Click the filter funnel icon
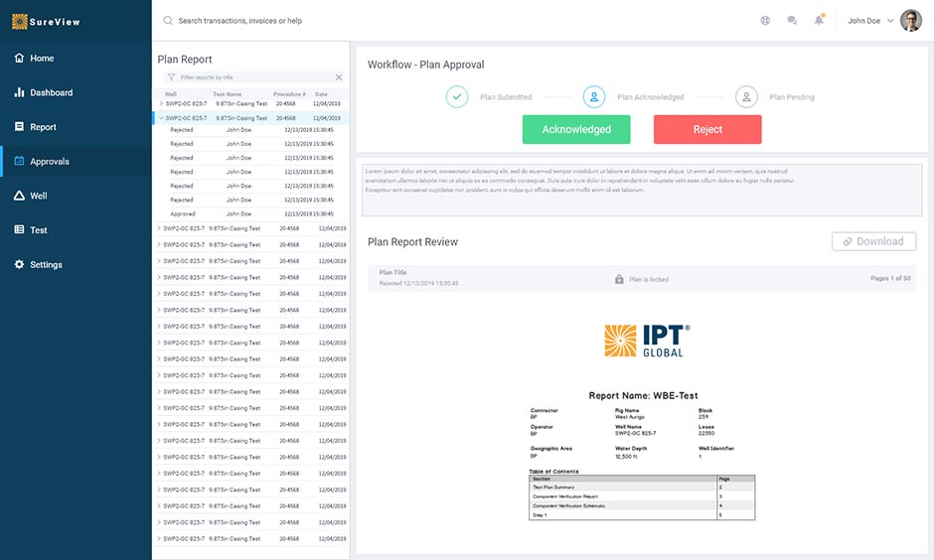The height and width of the screenshot is (560, 934). point(171,77)
